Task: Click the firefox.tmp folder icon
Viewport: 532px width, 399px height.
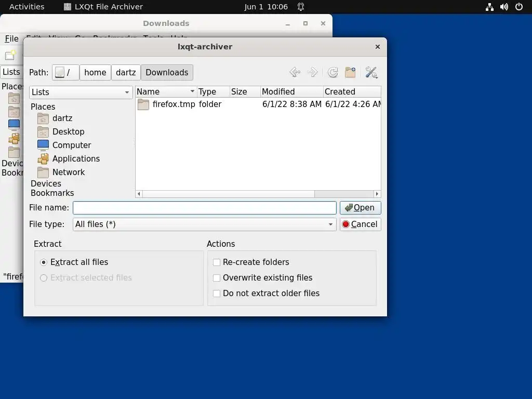Action: click(x=143, y=104)
